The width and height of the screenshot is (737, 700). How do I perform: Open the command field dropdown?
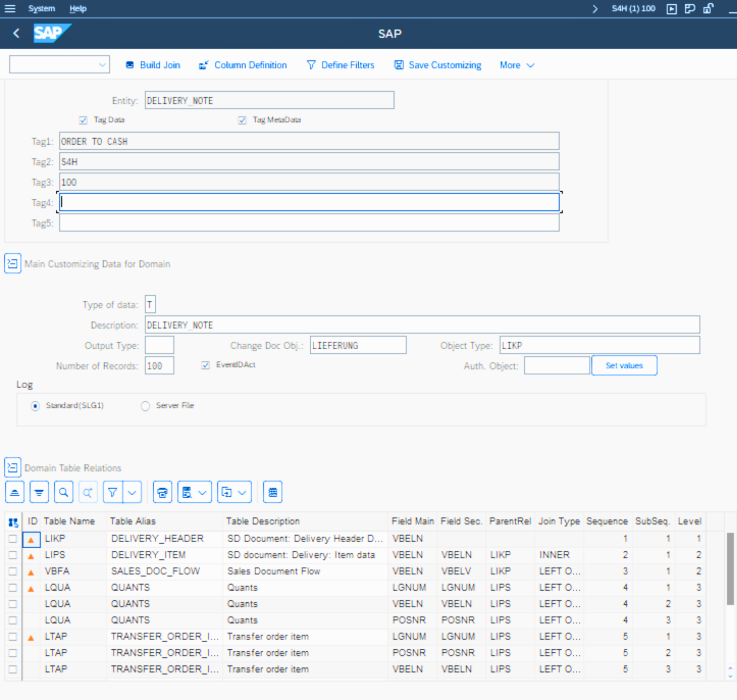[102, 65]
